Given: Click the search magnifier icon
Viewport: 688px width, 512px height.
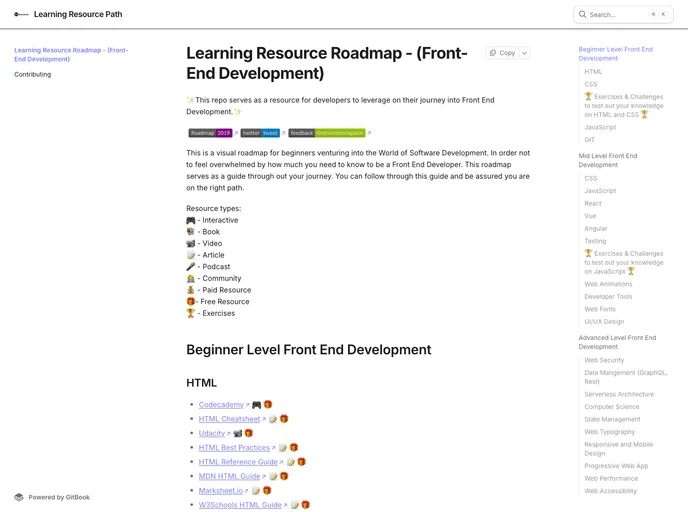Looking at the screenshot, I should (x=582, y=14).
